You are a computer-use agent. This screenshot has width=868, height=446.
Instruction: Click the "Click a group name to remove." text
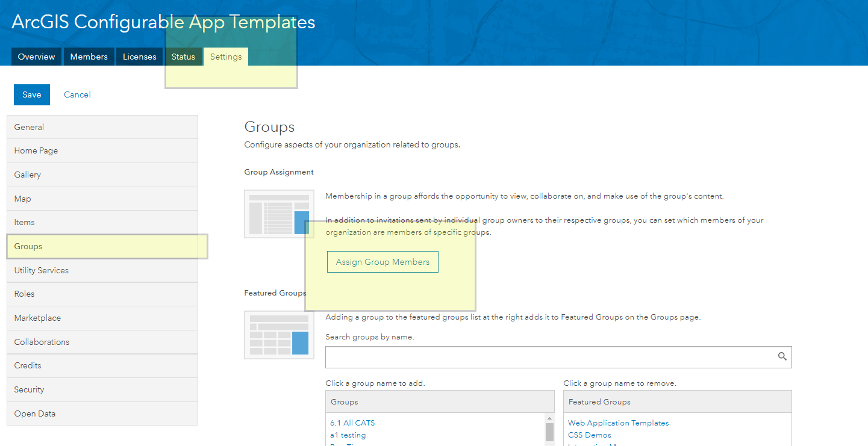(620, 383)
